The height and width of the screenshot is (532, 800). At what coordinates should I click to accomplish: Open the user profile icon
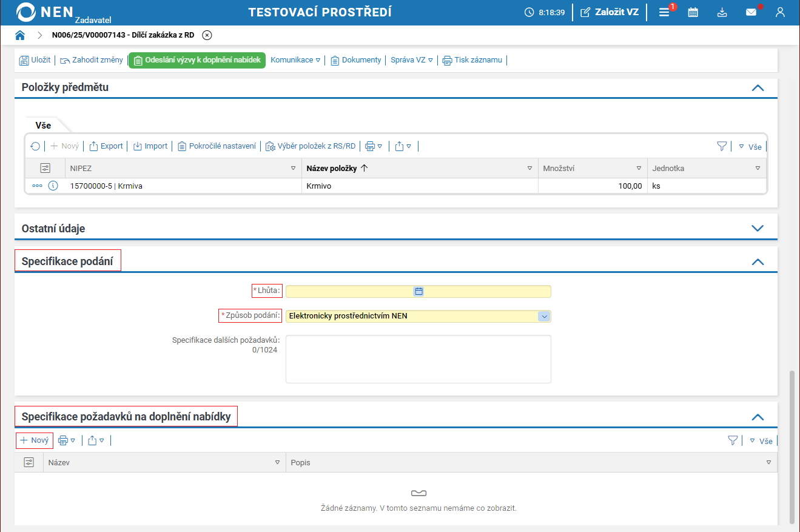(780, 12)
